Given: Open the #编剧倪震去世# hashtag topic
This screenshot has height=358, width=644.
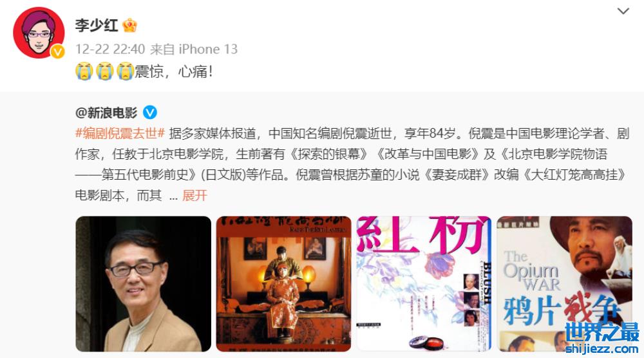Looking at the screenshot, I should (x=120, y=133).
